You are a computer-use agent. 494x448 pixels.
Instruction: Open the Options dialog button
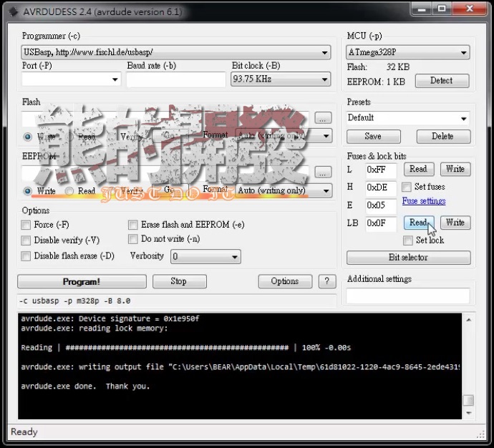pos(285,281)
